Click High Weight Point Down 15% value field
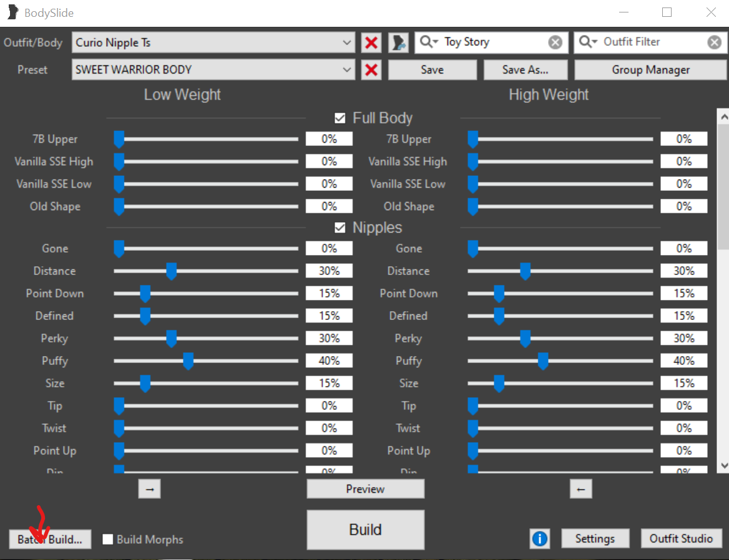Viewport: 729px width, 560px height. pos(684,294)
